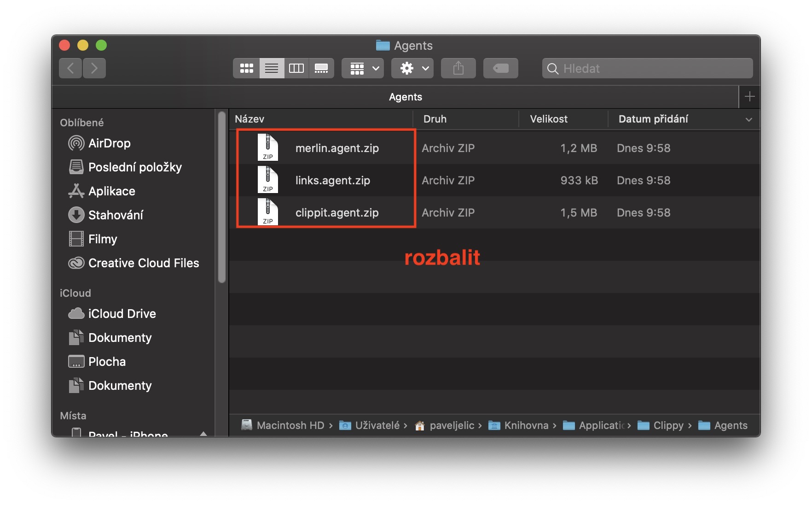Sort files by Název column

(249, 119)
